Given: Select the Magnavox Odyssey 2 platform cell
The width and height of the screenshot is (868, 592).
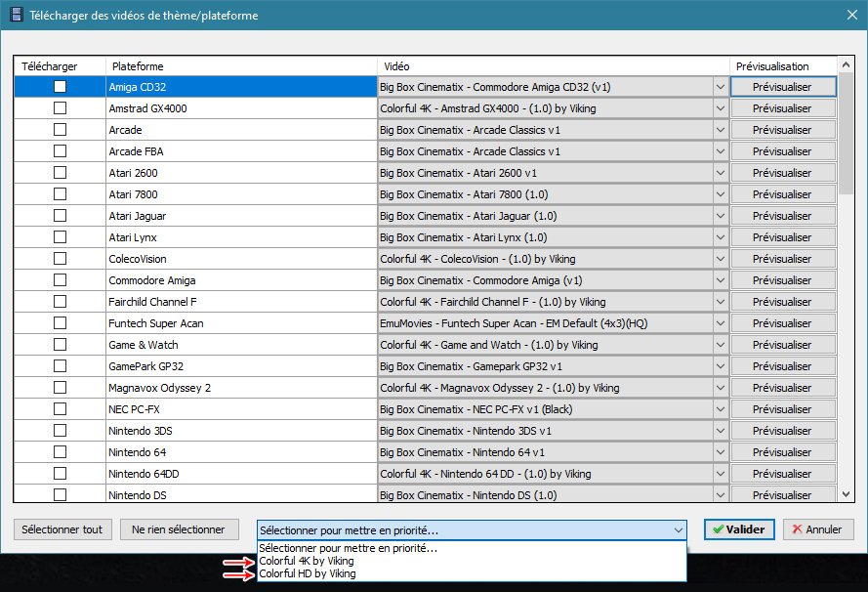Looking at the screenshot, I should [241, 388].
